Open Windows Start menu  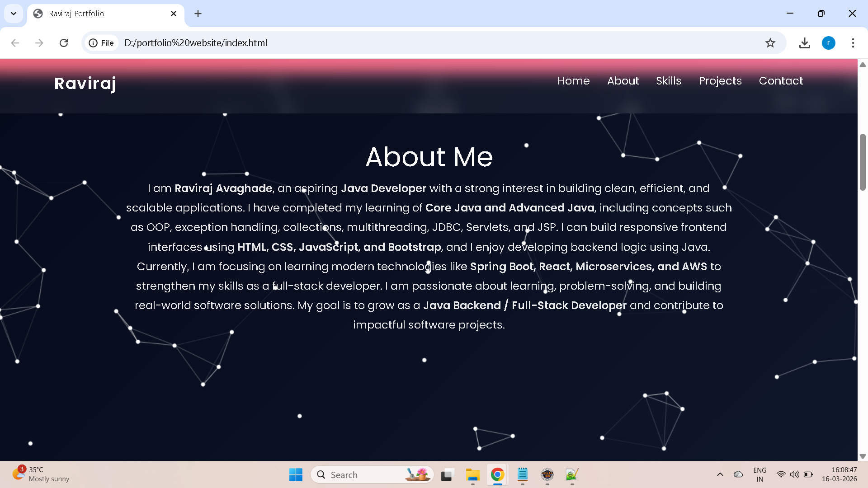pyautogui.click(x=296, y=474)
